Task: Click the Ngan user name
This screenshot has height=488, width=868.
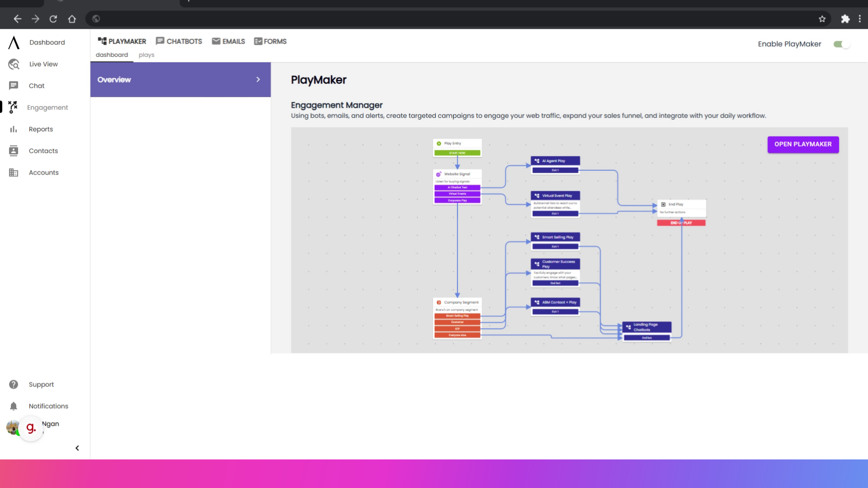Action: (51, 424)
